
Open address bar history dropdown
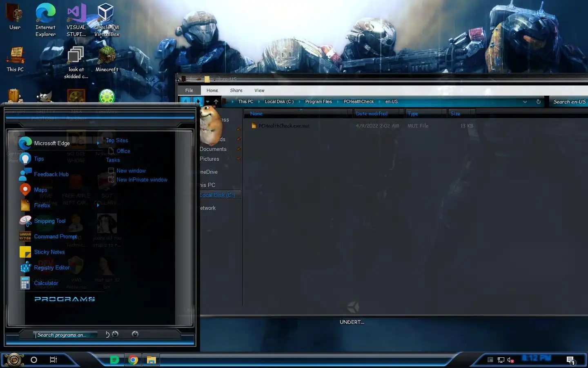click(x=525, y=101)
